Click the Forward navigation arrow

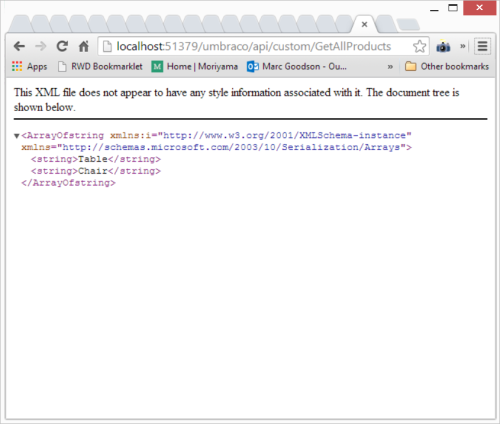tap(41, 46)
